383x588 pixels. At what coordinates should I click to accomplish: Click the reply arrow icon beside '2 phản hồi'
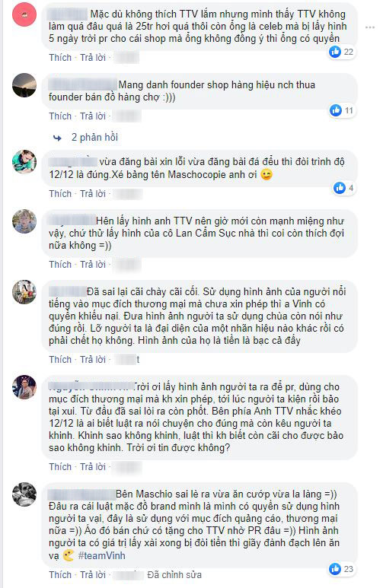click(x=57, y=138)
